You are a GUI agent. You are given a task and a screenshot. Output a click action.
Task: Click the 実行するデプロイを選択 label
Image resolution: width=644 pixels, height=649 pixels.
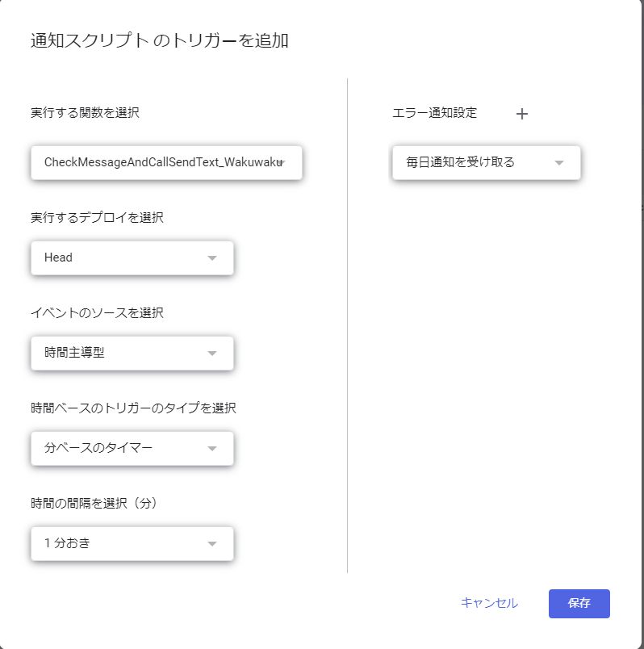(x=96, y=217)
